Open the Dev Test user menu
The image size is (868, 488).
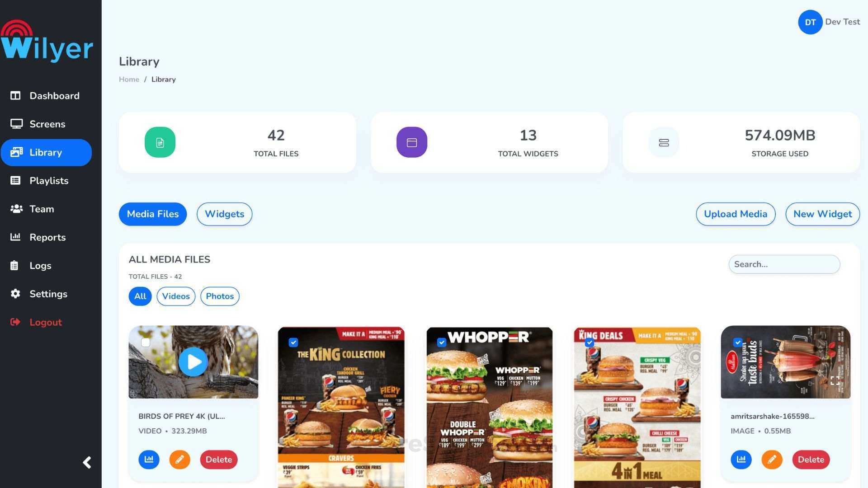pos(829,22)
